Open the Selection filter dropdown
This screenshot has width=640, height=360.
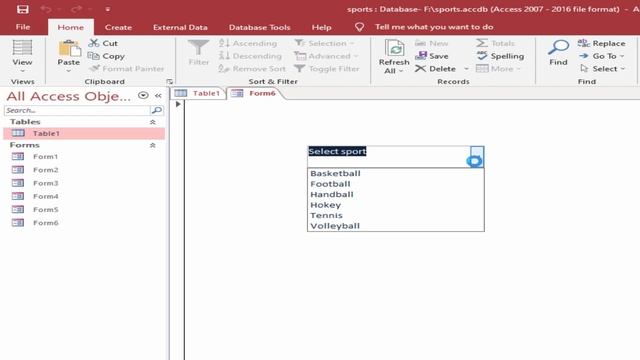click(x=325, y=43)
